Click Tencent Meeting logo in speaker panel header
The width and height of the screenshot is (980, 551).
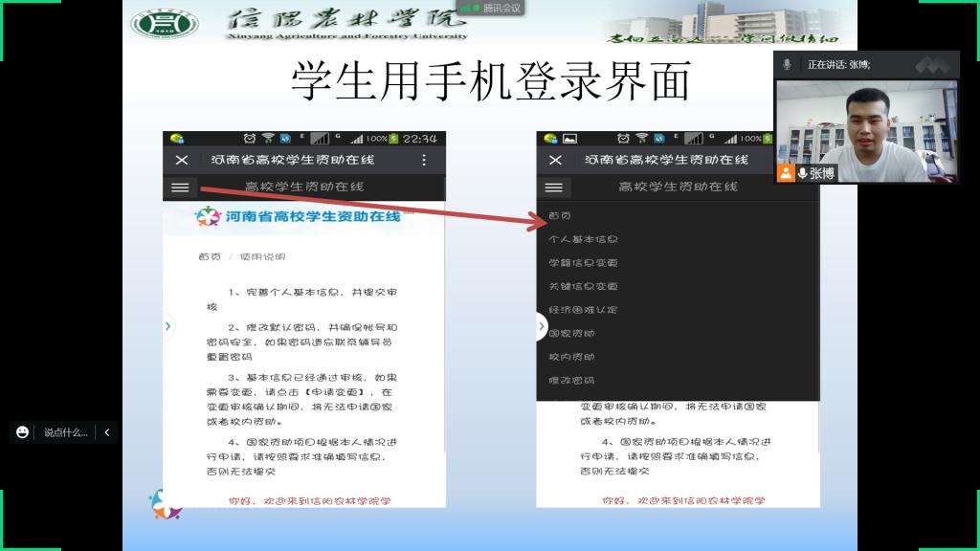pos(933,64)
